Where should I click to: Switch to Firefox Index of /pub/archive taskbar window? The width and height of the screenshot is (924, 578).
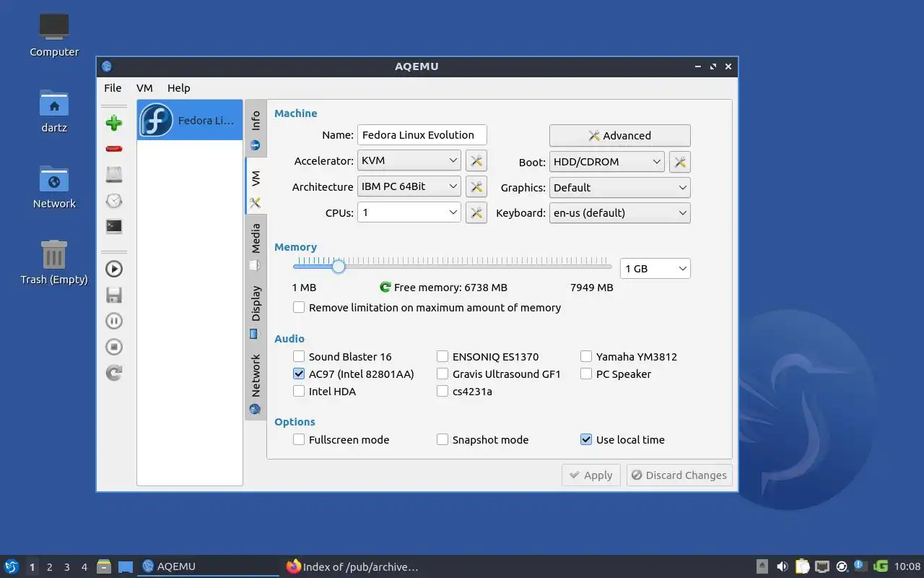pos(352,566)
